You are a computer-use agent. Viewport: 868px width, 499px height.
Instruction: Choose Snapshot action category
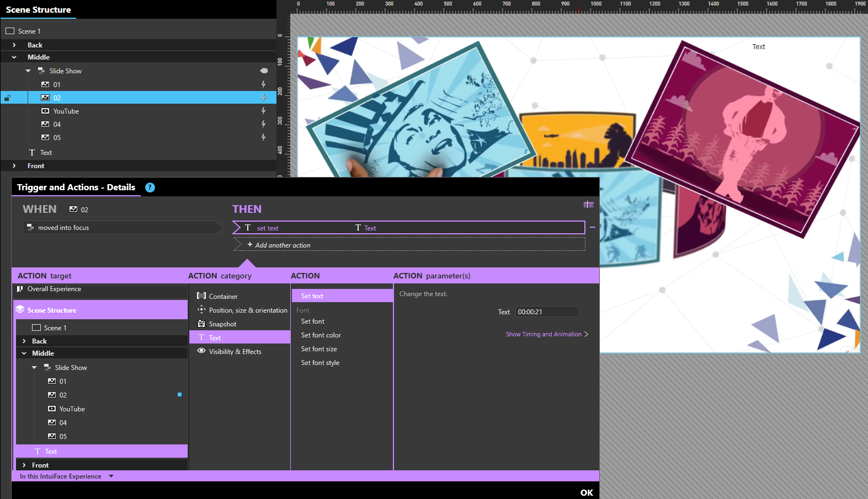pos(240,324)
